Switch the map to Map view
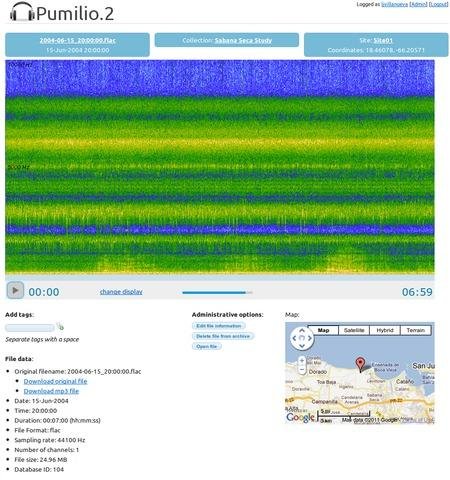 (323, 330)
